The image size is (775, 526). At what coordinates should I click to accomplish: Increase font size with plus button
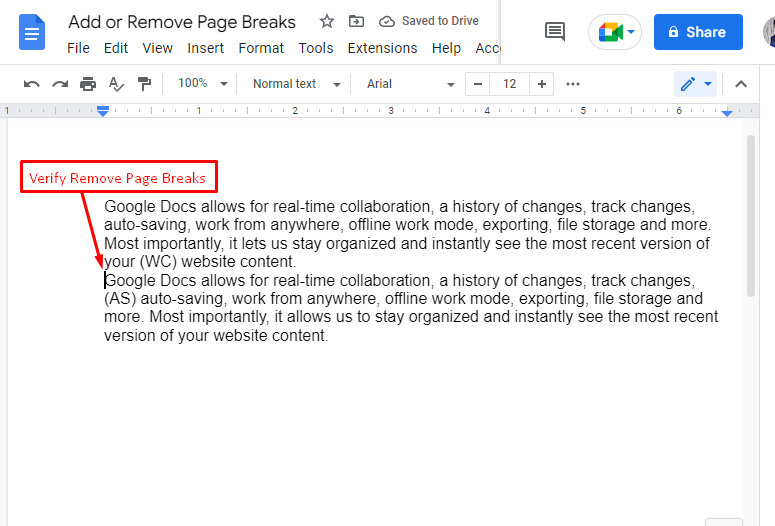542,84
